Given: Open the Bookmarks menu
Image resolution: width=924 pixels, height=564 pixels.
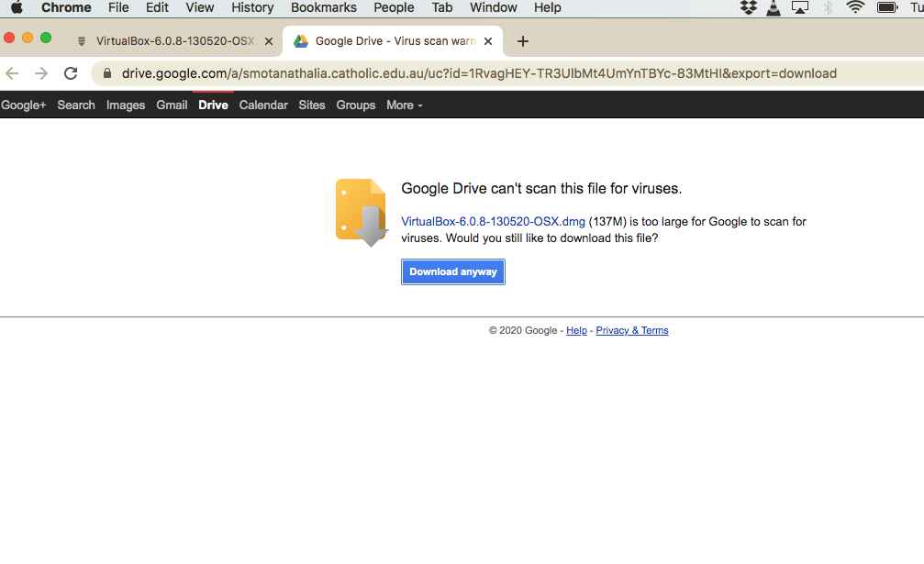Looking at the screenshot, I should [324, 7].
